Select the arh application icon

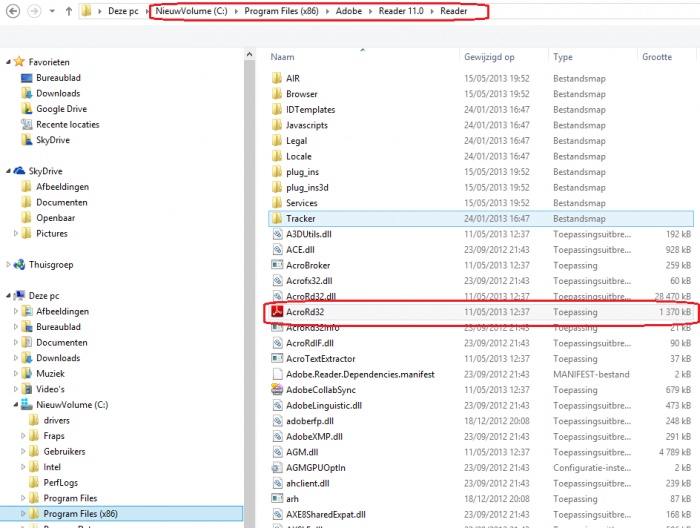(277, 499)
